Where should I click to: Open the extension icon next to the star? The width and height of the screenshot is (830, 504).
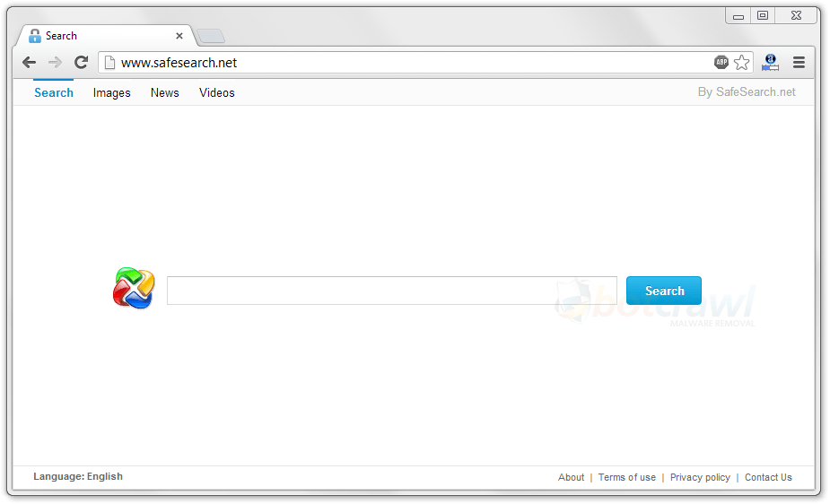click(x=770, y=63)
